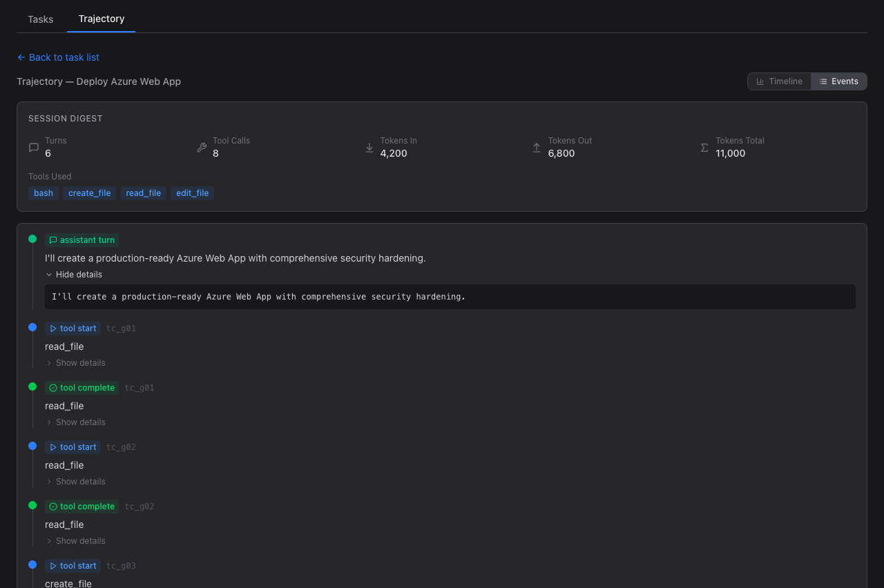Screen dimensions: 884x588
Task: Select the Trajectory tab
Action: (102, 19)
